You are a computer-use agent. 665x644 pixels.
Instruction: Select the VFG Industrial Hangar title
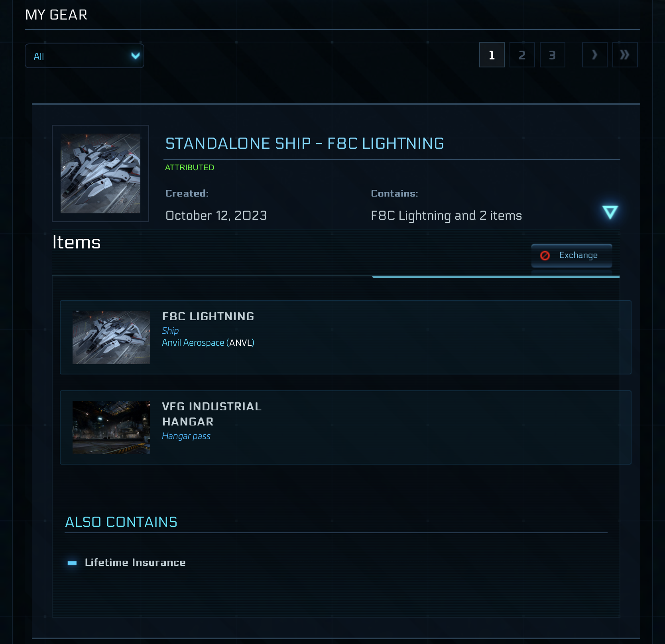211,414
